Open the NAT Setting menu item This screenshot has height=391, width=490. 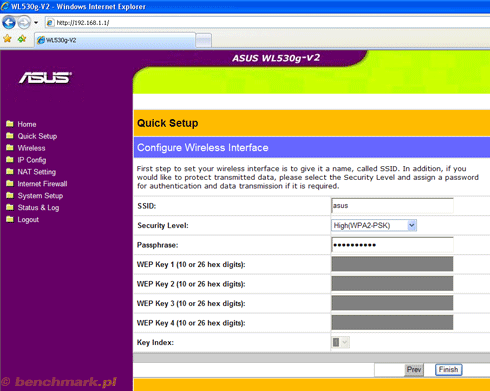37,172
